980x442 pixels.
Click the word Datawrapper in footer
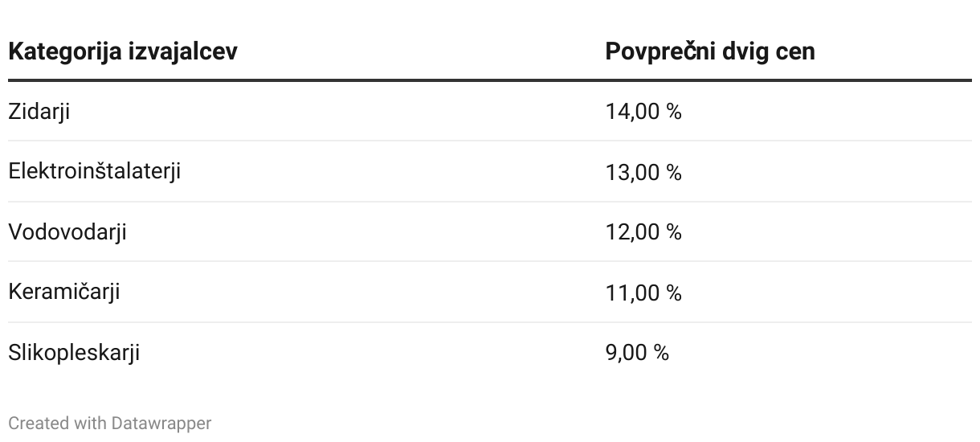161,423
